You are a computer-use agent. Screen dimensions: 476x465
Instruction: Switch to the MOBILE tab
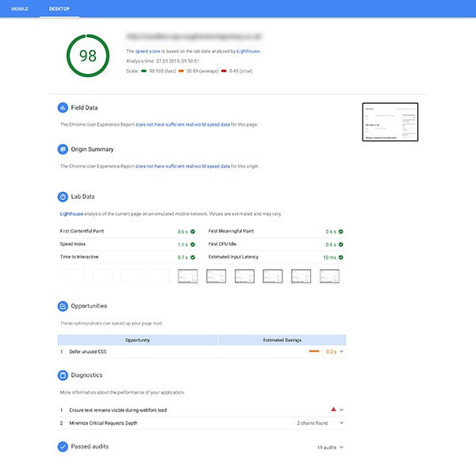(20, 9)
